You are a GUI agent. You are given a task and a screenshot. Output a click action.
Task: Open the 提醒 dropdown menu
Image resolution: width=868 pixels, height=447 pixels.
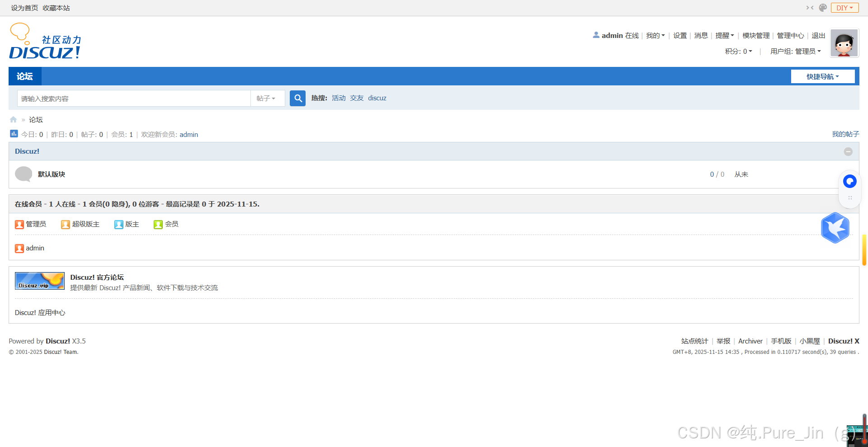click(x=725, y=36)
